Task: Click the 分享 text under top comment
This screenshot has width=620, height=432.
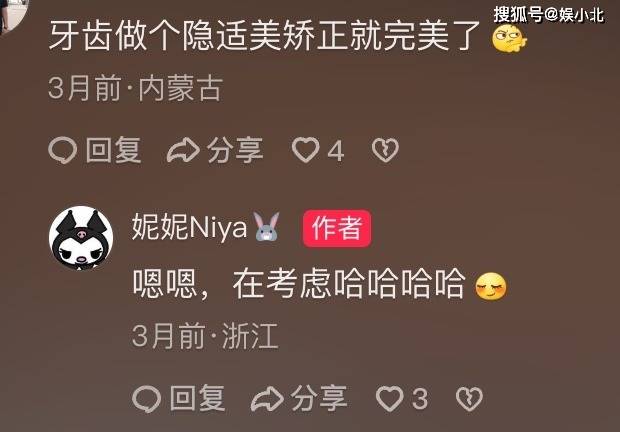Action: click(x=235, y=150)
